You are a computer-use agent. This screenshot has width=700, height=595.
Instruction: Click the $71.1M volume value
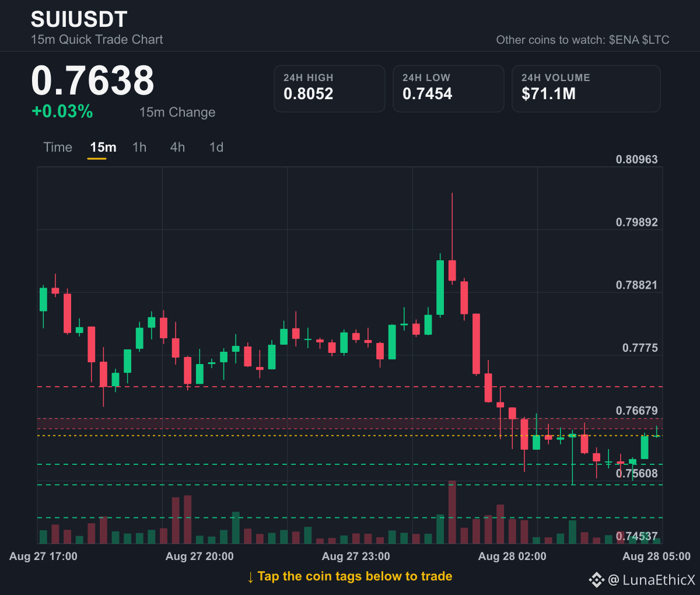point(549,94)
